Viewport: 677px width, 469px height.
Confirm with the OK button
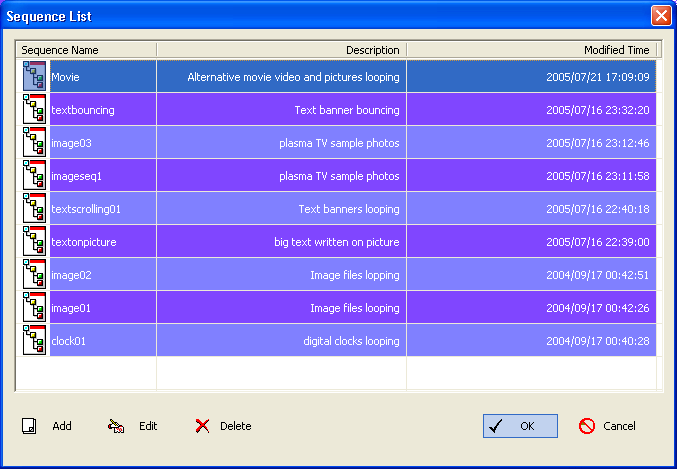(x=520, y=426)
